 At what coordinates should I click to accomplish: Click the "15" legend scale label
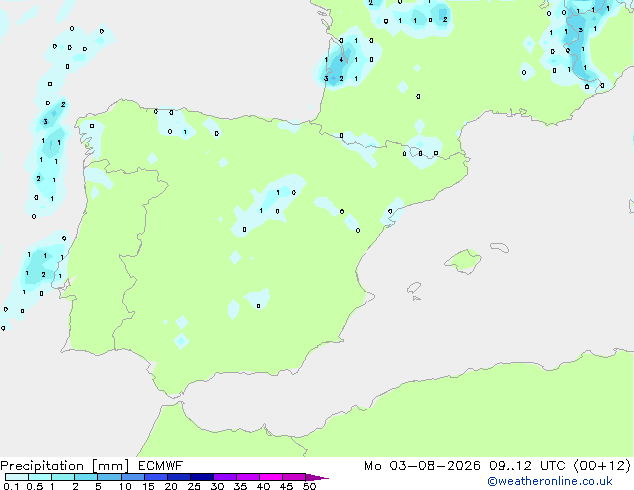click(148, 486)
